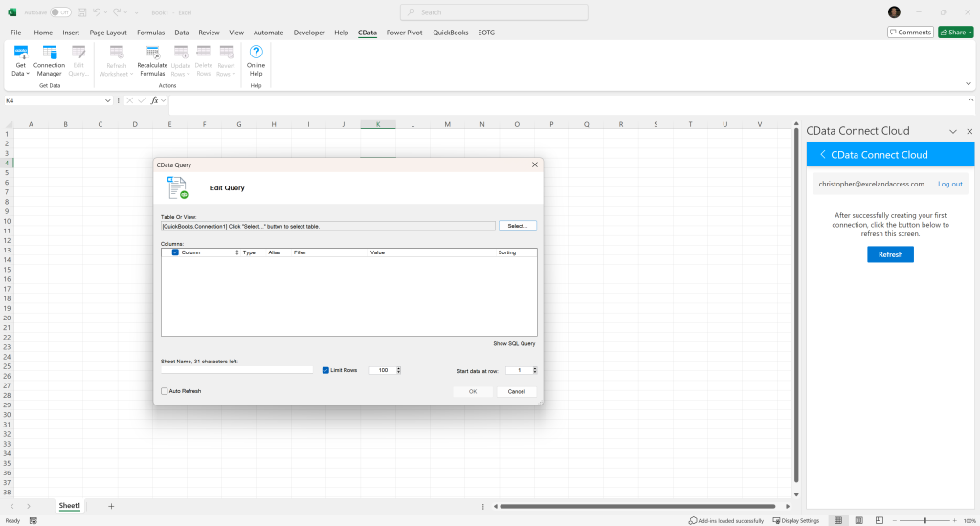Viewport: 980px width, 526px height.
Task: Collapse the ribbon with the chevron
Action: click(x=969, y=84)
